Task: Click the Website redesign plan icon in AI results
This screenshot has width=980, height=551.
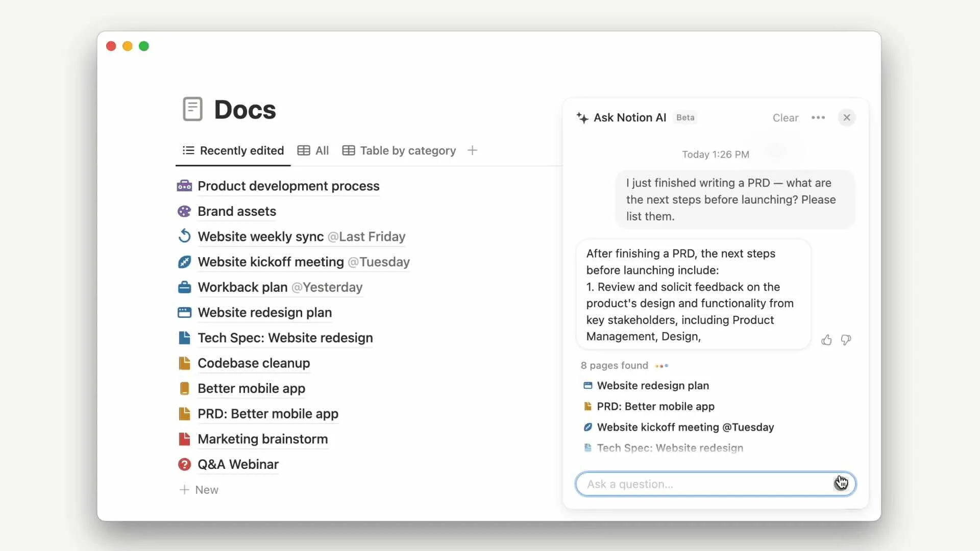Action: [x=588, y=386]
